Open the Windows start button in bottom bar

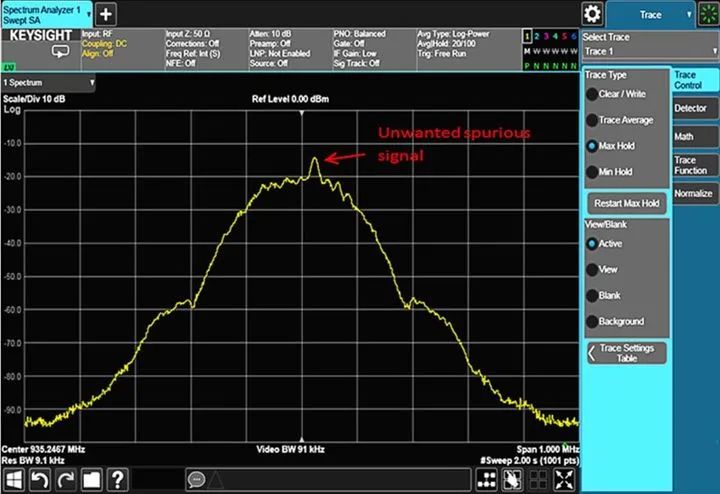[13, 480]
